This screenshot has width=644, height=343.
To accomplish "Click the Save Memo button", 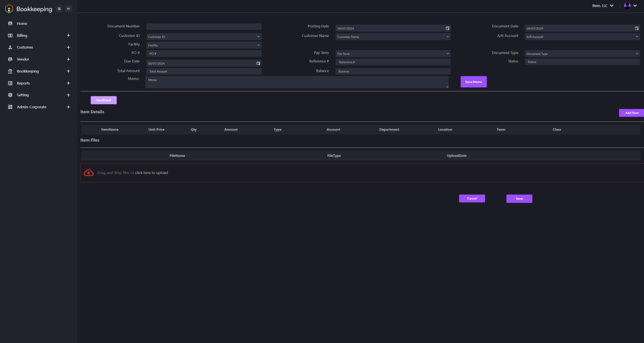I will coord(473,81).
